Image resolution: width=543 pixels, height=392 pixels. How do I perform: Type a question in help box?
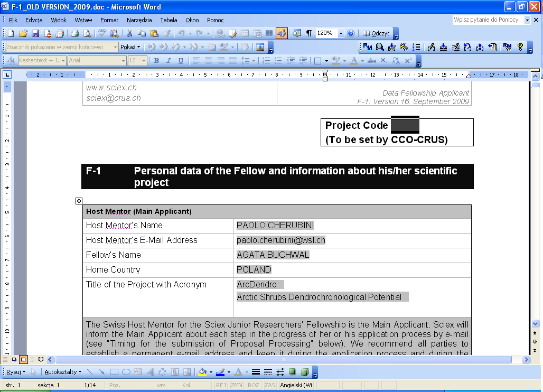pos(488,20)
